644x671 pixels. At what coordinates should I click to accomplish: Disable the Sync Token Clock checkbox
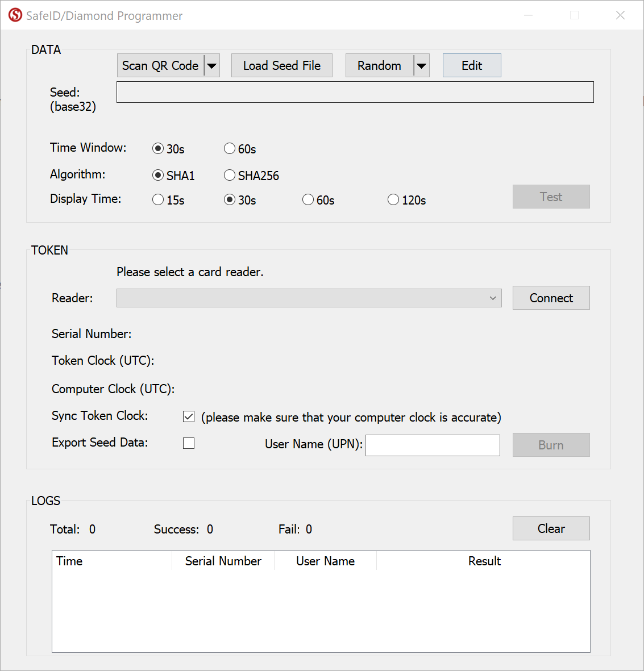pos(189,417)
